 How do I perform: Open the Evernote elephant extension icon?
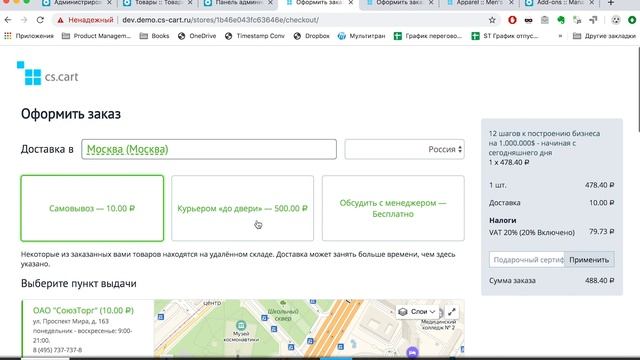pyautogui.click(x=561, y=20)
